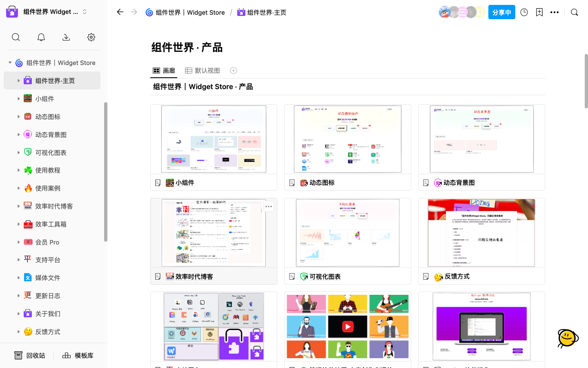Expand the 动态背景图 tree item
588x368 pixels.
pyautogui.click(x=18, y=135)
